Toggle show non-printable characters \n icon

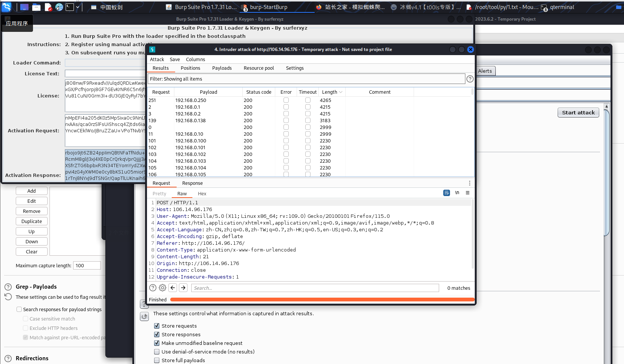pyautogui.click(x=457, y=193)
